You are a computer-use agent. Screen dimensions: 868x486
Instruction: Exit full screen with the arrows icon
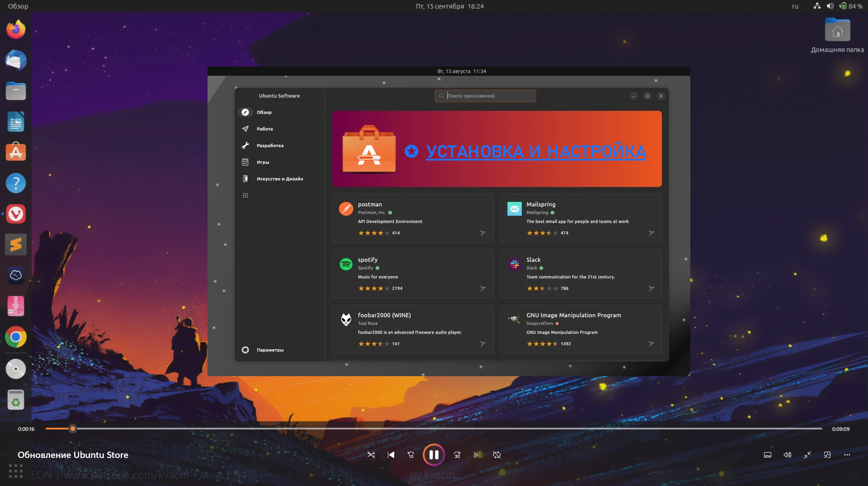[807, 455]
